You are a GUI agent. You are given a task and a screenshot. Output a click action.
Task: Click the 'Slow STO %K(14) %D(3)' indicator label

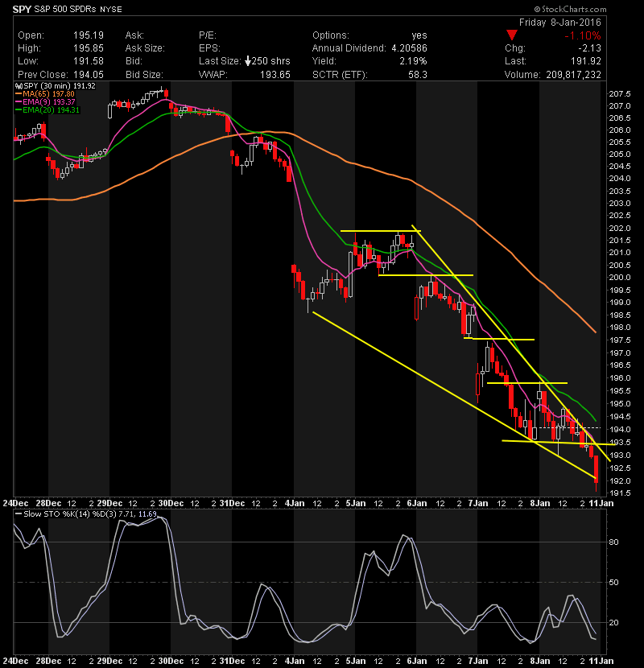(x=70, y=514)
